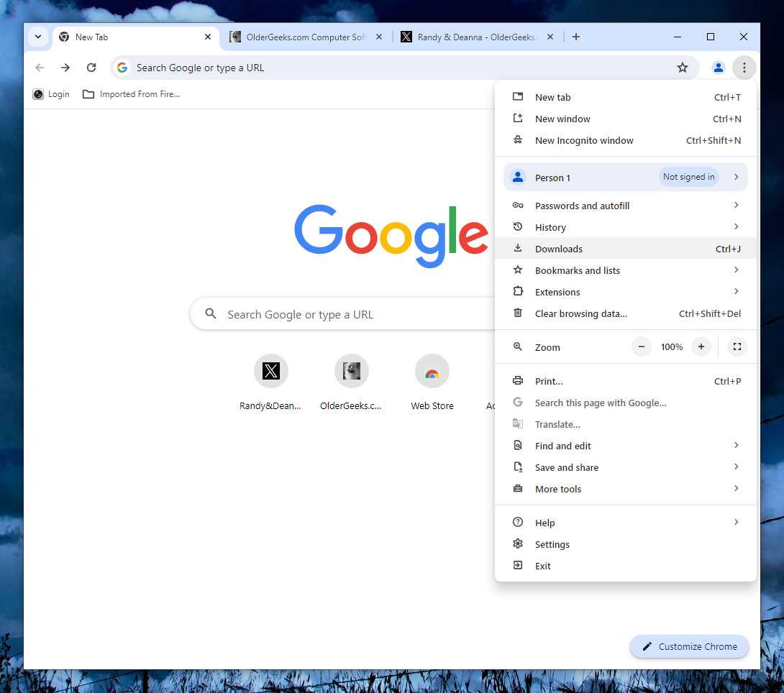Screen dimensions: 784x693
Task: Open a New Incognito window
Action: 626,140
